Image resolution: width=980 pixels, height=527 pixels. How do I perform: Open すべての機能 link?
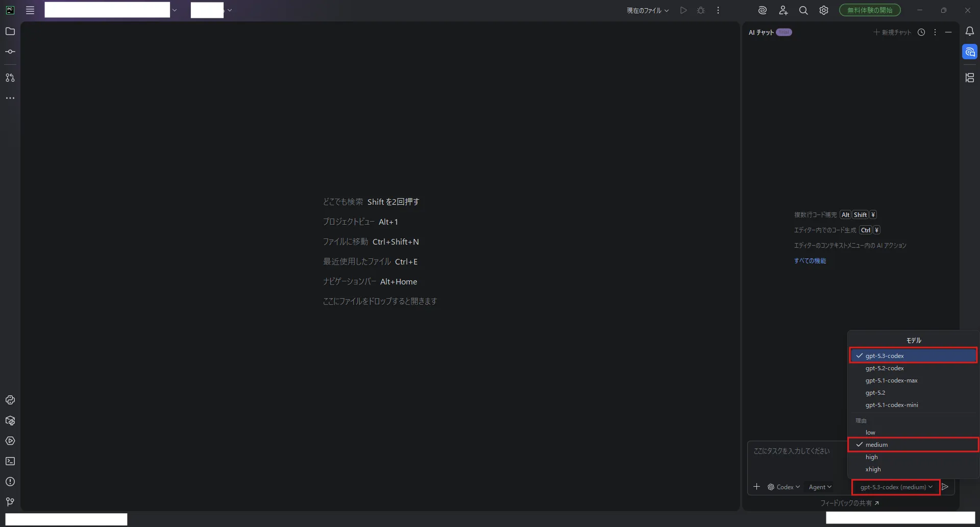810,261
